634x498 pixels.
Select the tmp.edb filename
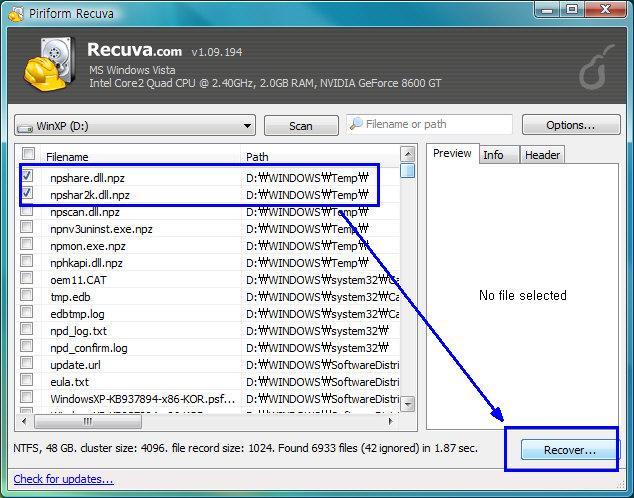coord(70,297)
